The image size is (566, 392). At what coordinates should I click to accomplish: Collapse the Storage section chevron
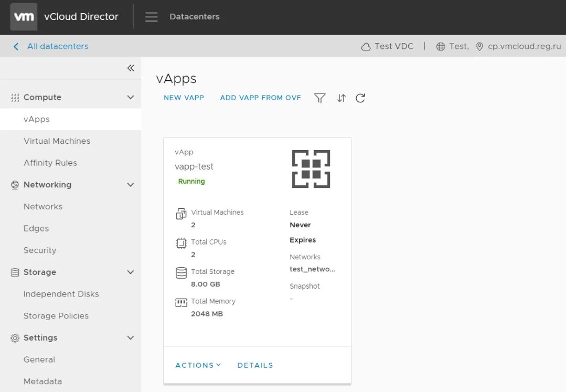[131, 272]
